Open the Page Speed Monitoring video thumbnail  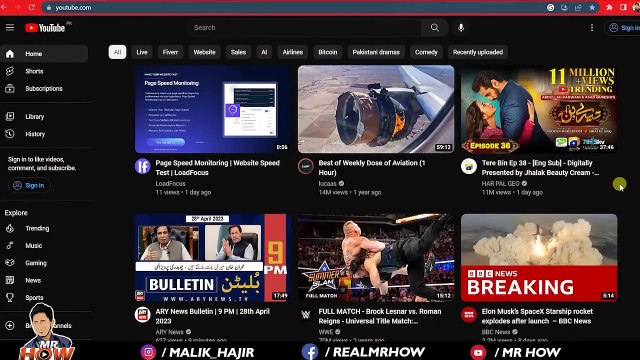click(x=213, y=109)
